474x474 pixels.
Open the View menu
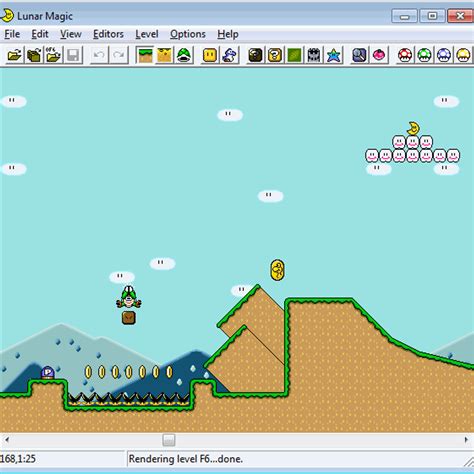(71, 34)
